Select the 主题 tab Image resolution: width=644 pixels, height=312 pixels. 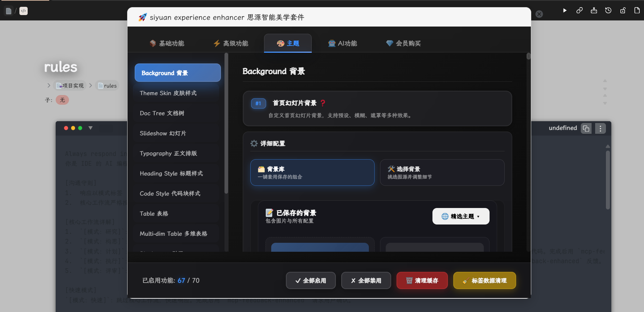pyautogui.click(x=288, y=43)
